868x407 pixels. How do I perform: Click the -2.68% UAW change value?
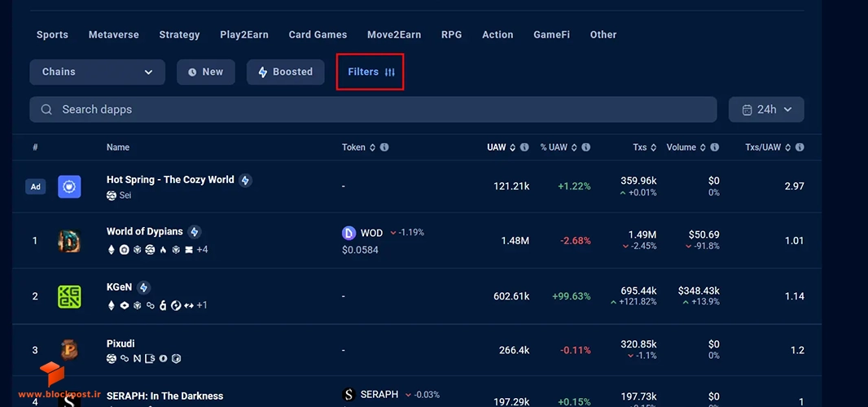tap(575, 241)
